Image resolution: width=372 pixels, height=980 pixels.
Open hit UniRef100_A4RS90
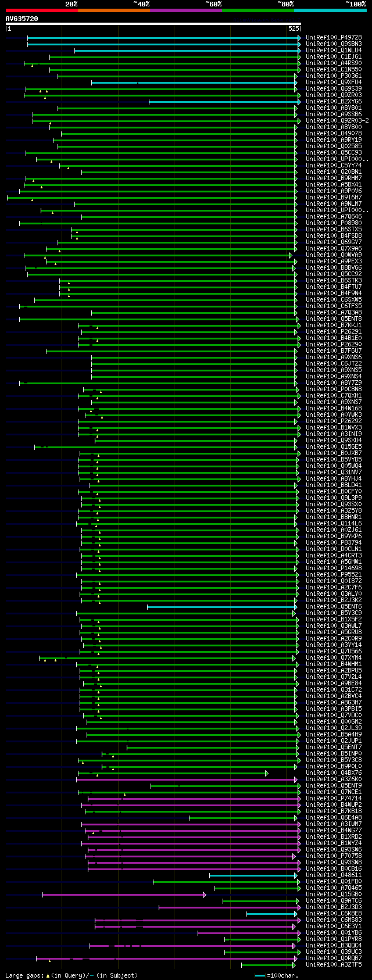[334, 63]
